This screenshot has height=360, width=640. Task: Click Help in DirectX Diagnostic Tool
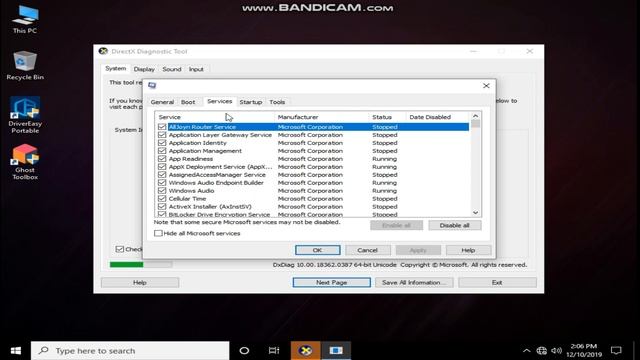[x=140, y=282]
